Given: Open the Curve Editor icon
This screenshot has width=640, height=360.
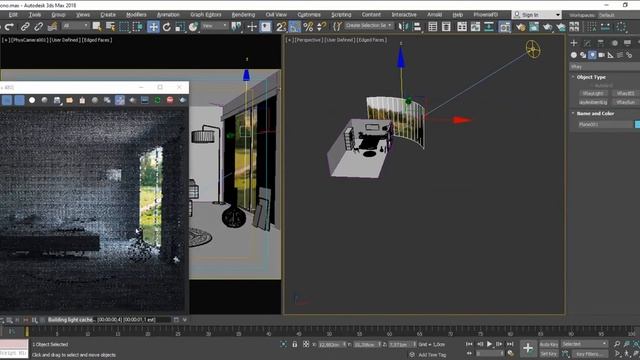Looking at the screenshot, I should [475, 27].
